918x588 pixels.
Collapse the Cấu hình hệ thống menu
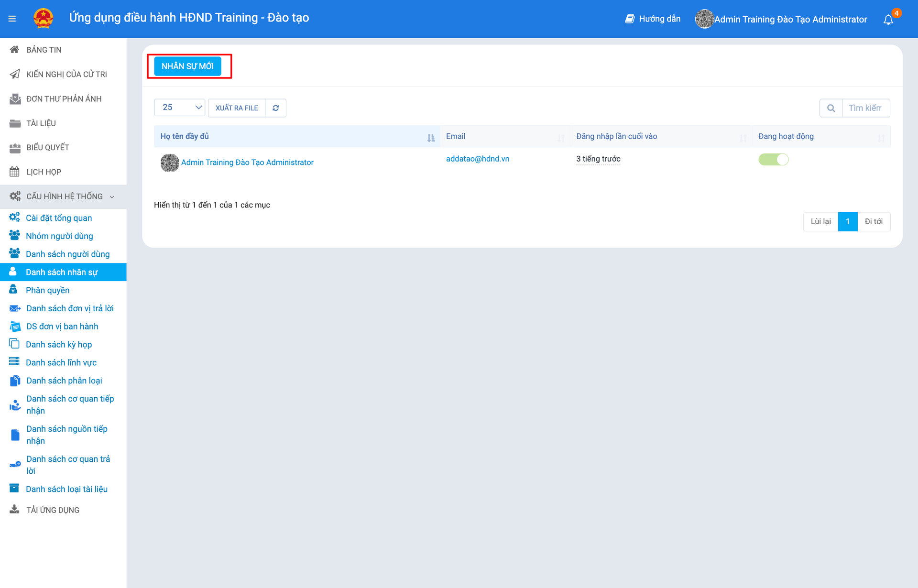(x=112, y=196)
